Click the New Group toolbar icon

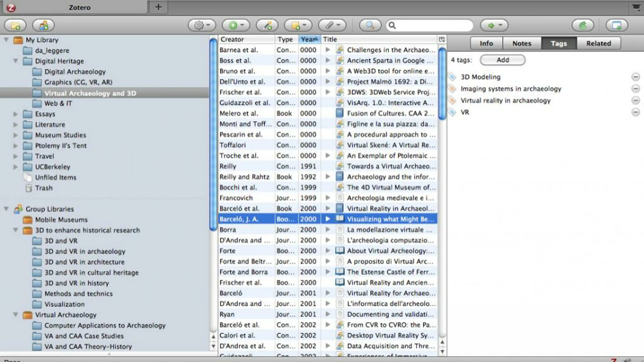pyautogui.click(x=43, y=25)
